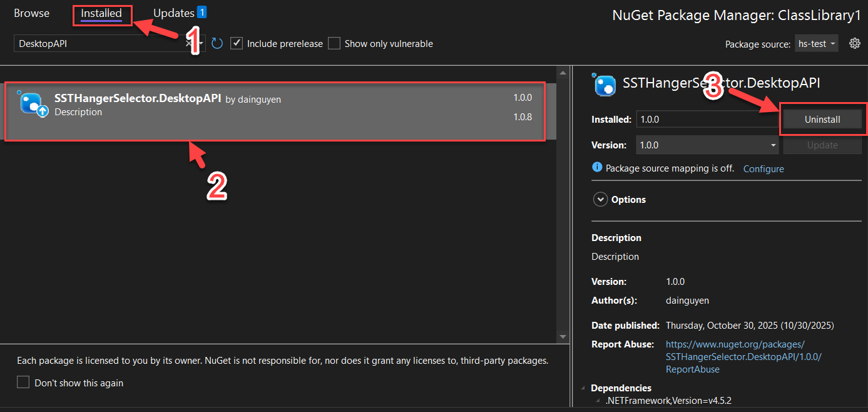Clear the DesktopAPI search text via the X icon
This screenshot has height=412, width=868.
(188, 43)
